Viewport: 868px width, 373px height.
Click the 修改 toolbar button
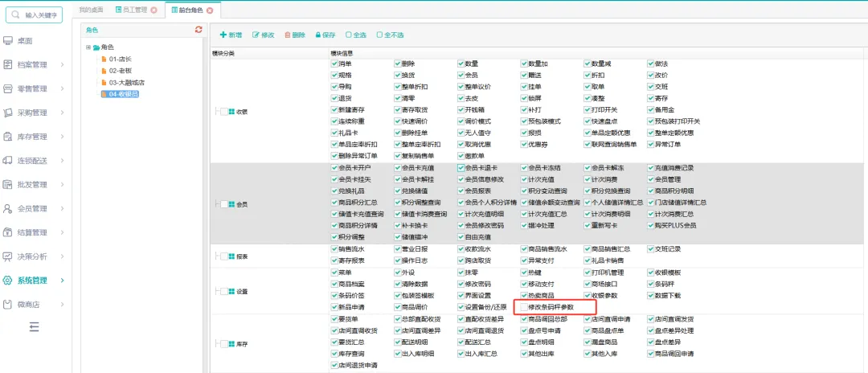point(264,35)
